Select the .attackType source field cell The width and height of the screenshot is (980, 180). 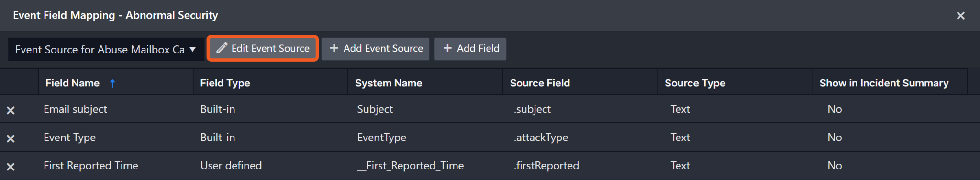point(541,138)
